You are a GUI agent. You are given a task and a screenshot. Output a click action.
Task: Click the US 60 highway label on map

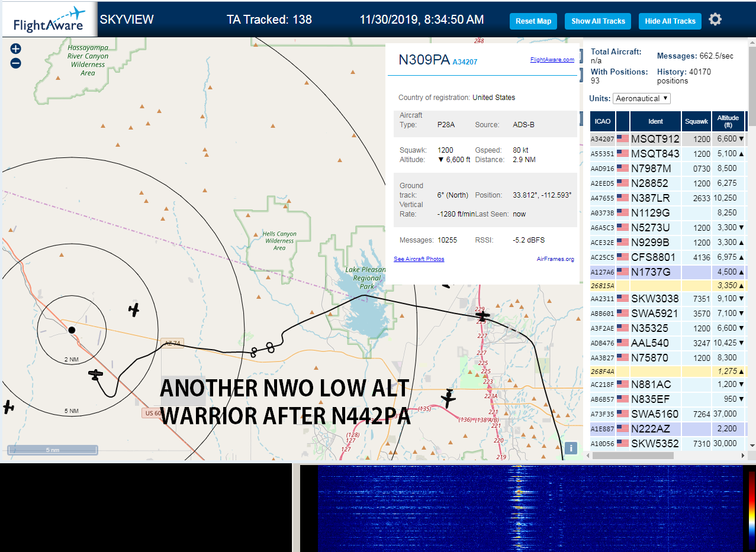point(152,412)
